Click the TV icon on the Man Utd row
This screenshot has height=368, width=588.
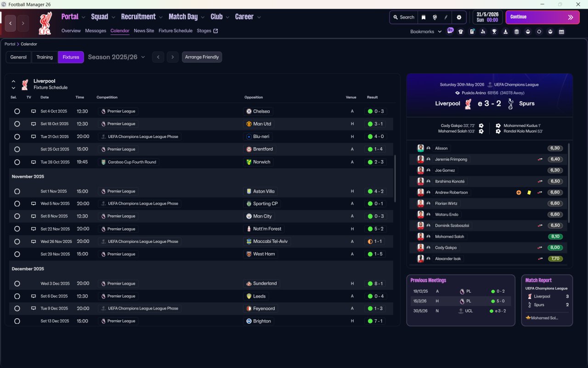pos(33,124)
